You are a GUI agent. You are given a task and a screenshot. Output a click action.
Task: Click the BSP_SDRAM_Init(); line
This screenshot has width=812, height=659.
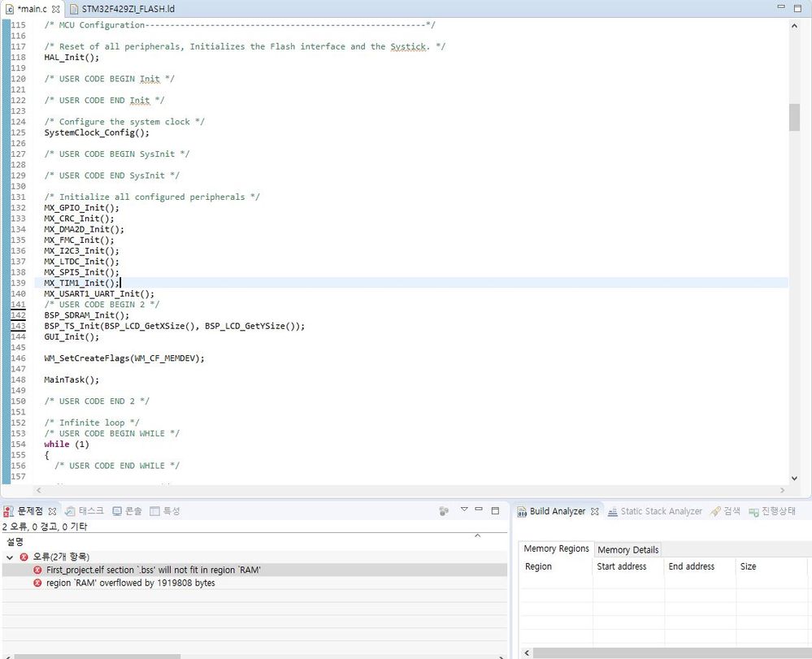[x=86, y=314]
